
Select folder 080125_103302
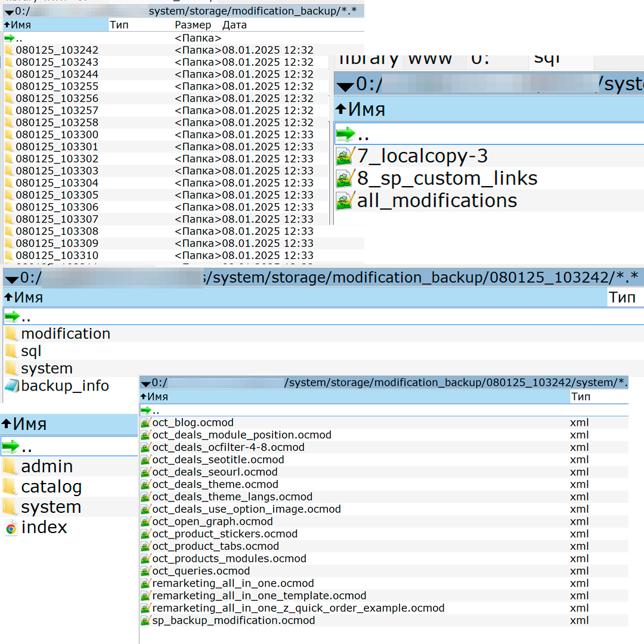57,159
